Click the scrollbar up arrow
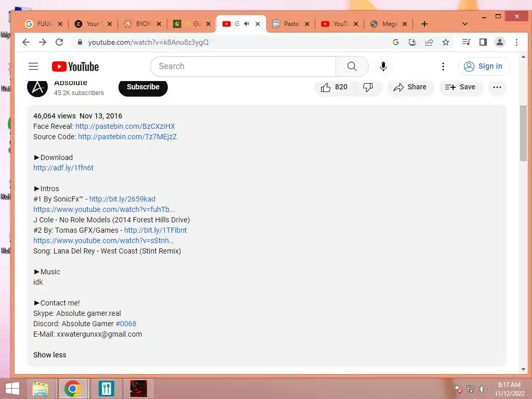This screenshot has width=532, height=399. (x=523, y=57)
